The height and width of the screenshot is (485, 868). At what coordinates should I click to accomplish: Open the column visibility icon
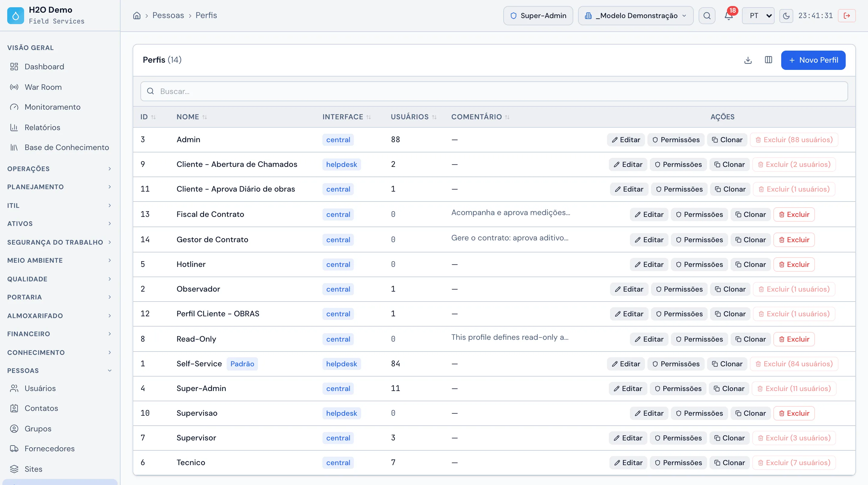click(x=769, y=60)
